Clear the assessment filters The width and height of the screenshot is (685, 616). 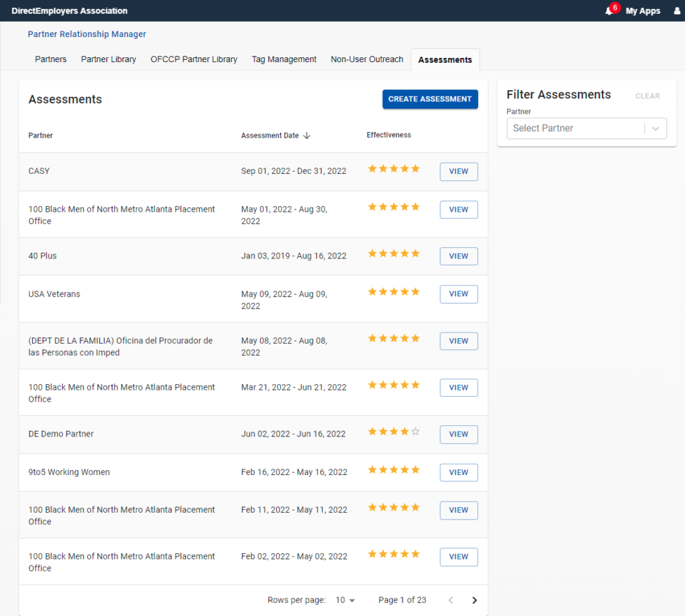(x=647, y=96)
